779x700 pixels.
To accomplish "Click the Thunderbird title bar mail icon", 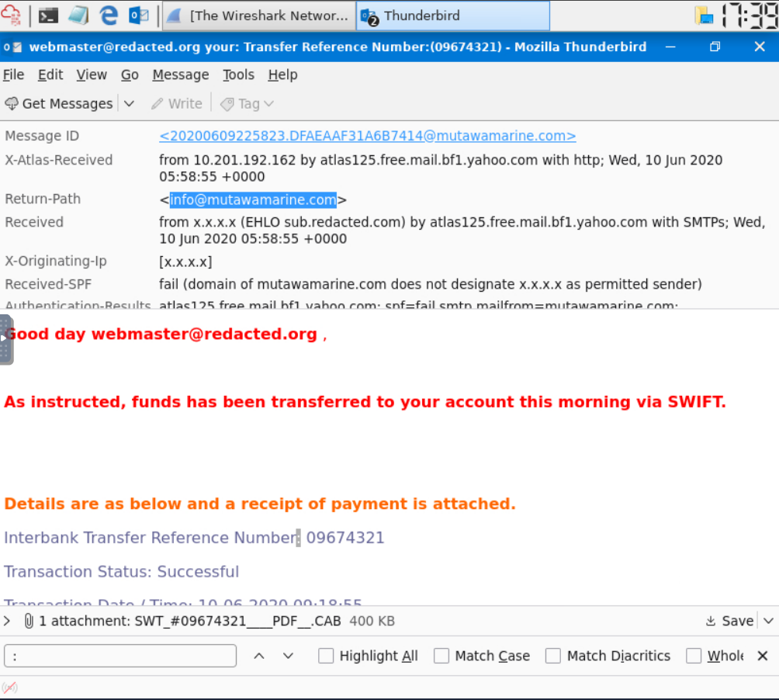I will point(13,47).
